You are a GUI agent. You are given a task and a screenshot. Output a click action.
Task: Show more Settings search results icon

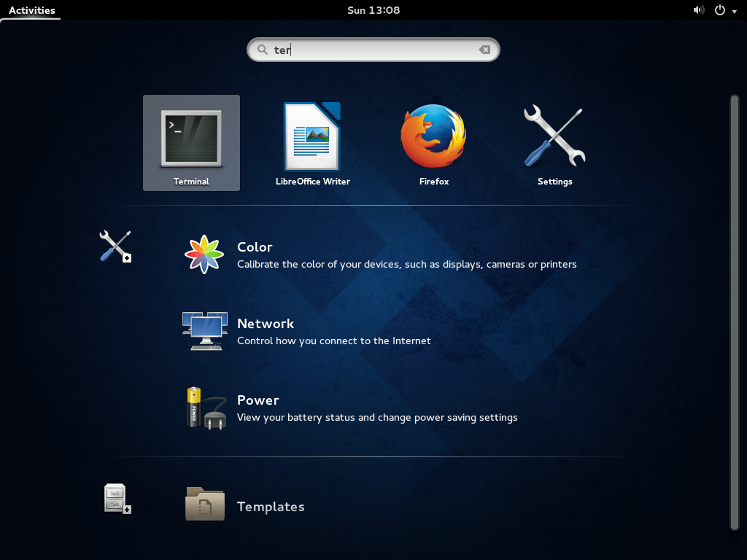tap(115, 246)
